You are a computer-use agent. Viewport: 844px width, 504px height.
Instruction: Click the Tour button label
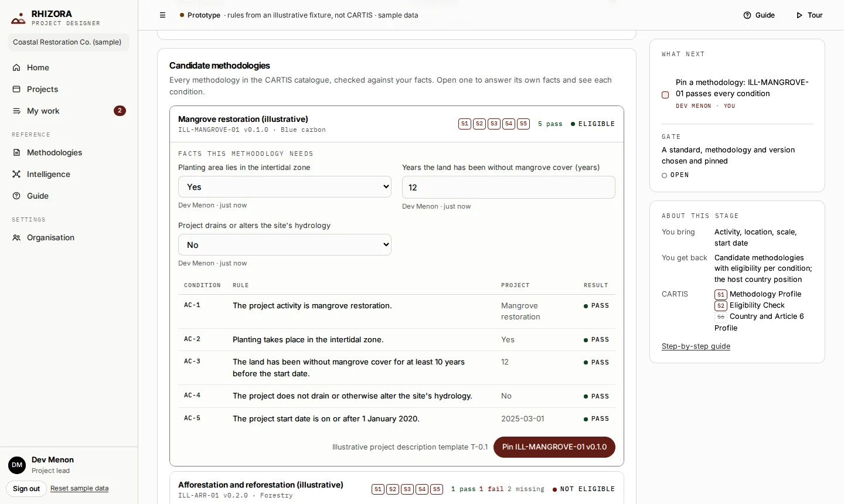815,15
